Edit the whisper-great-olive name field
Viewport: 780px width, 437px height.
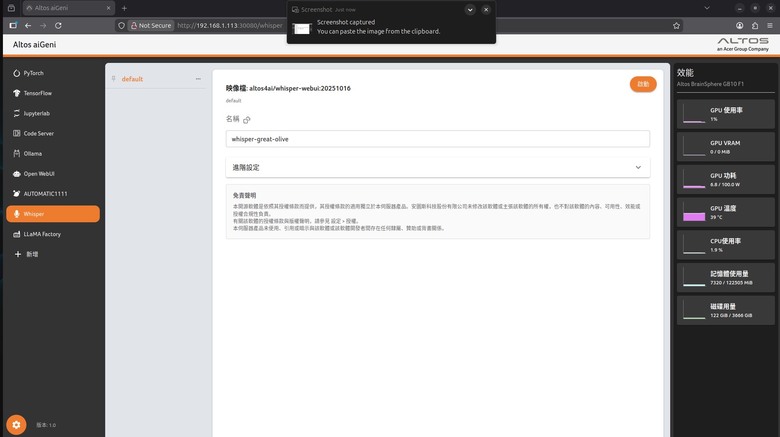(437, 139)
